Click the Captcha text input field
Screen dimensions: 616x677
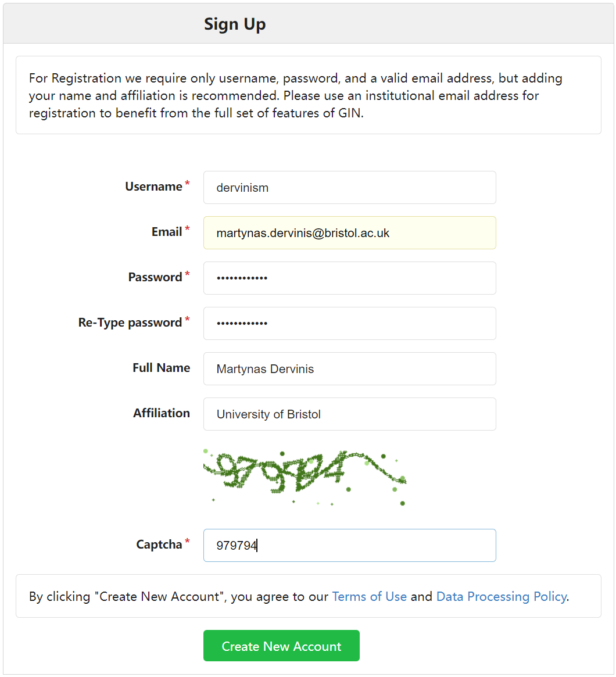point(349,545)
